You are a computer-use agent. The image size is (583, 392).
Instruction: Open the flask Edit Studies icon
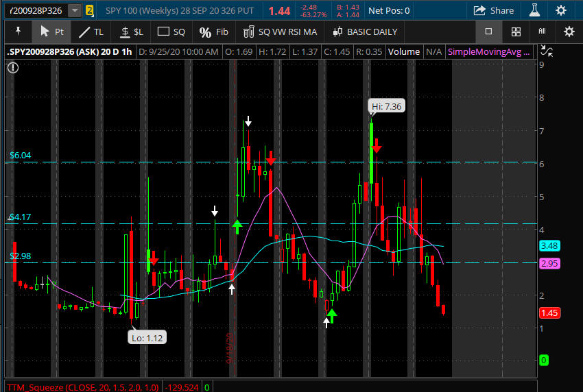534,10
